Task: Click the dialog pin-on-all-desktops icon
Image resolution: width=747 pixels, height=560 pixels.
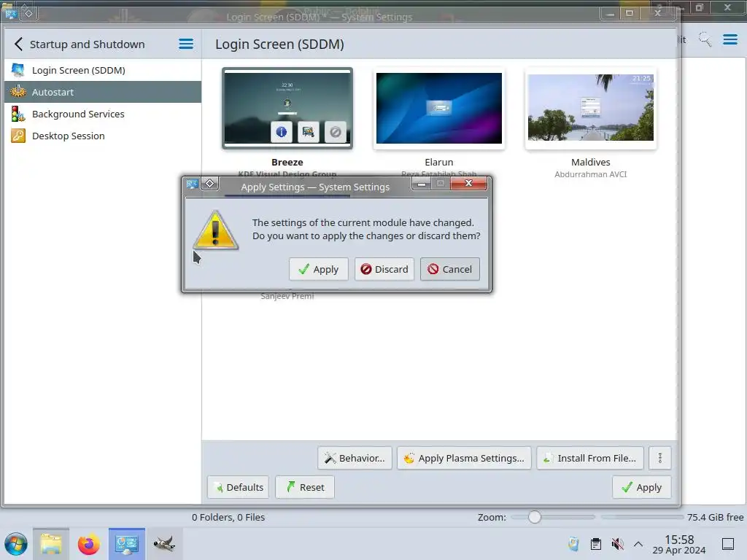Action: click(x=209, y=184)
